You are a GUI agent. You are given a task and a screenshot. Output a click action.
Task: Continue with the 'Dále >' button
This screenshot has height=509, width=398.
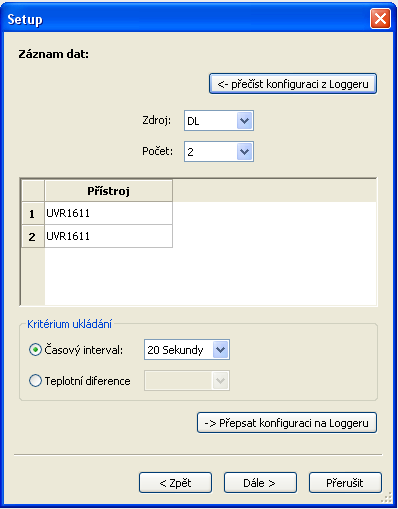(260, 482)
